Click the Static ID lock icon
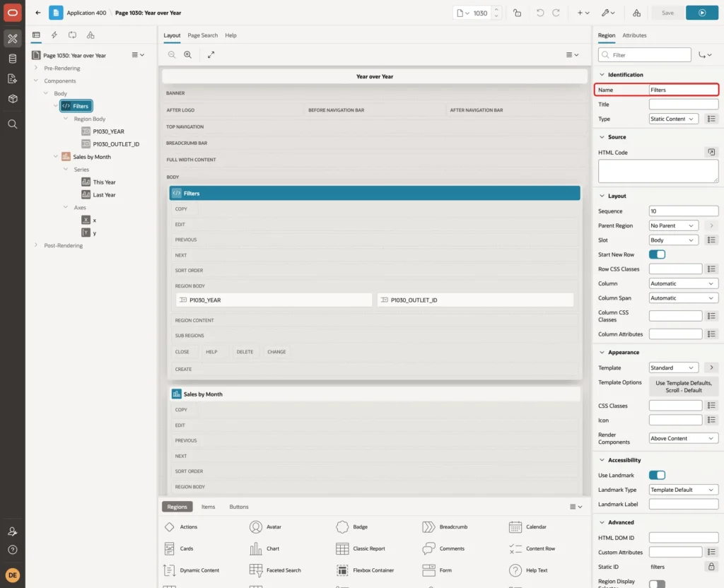 coord(711,567)
